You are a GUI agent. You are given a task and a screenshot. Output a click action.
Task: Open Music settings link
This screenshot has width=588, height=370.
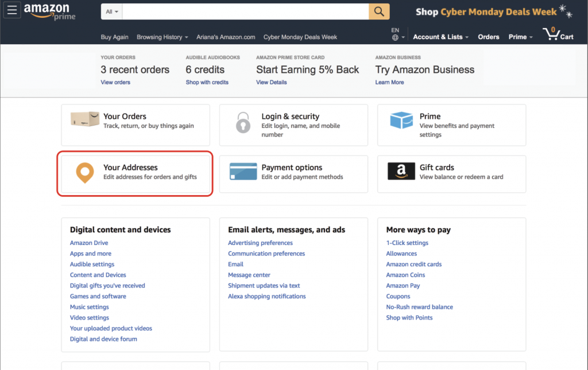click(x=89, y=307)
